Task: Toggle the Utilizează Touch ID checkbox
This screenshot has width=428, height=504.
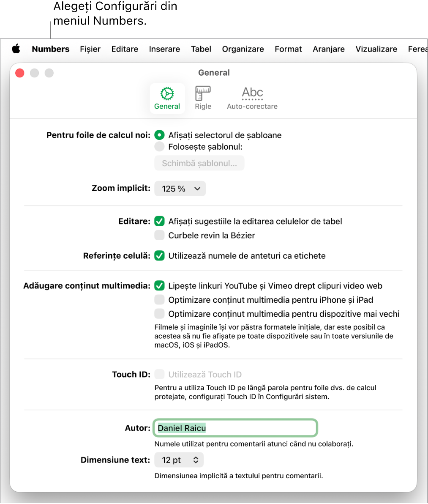Action: [x=159, y=375]
